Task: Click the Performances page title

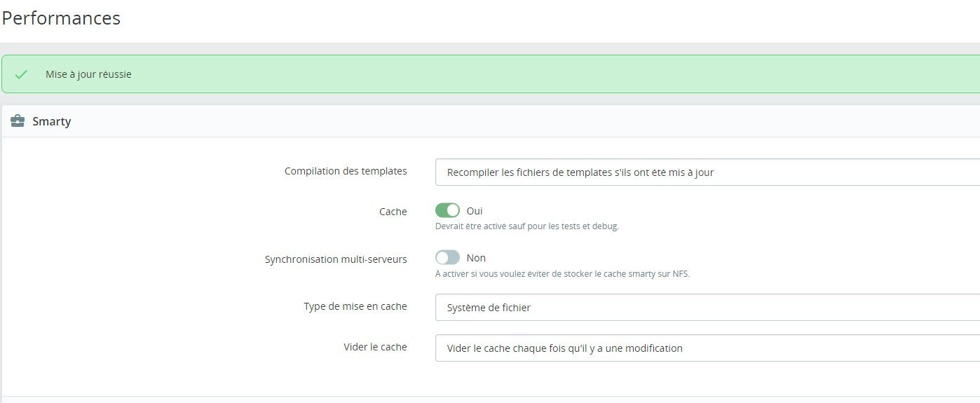Action: pyautogui.click(x=61, y=18)
